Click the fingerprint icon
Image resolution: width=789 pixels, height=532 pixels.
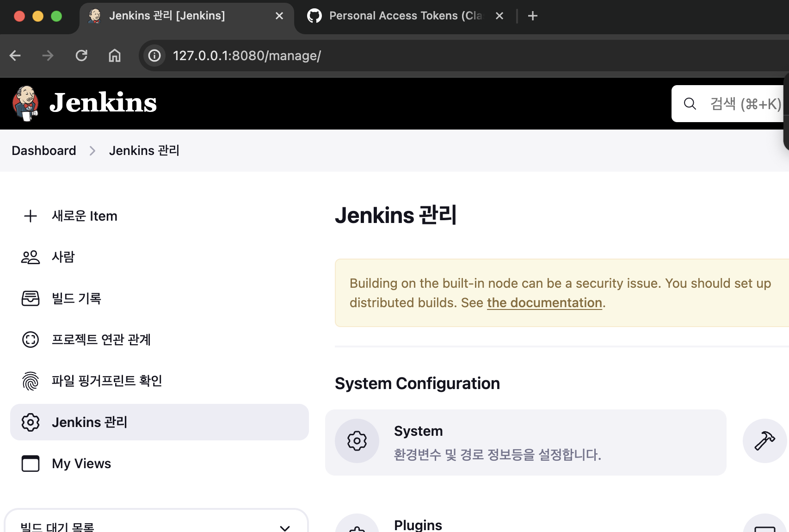point(31,381)
